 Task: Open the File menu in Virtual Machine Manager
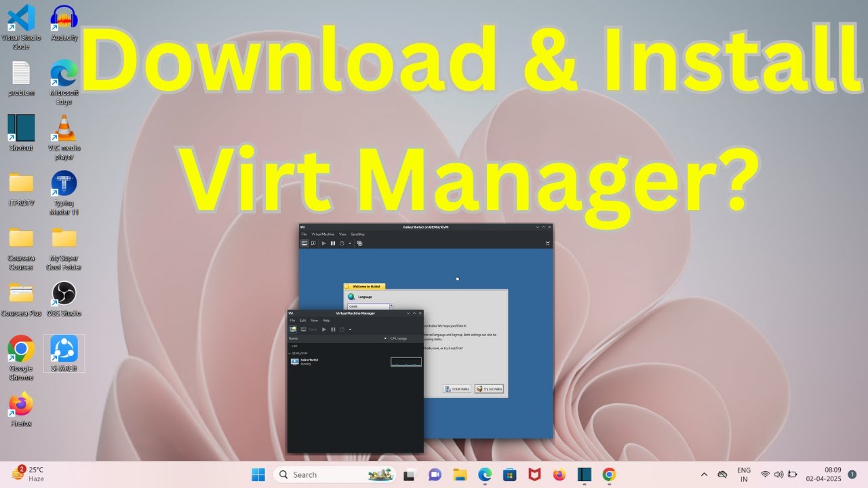(x=292, y=321)
